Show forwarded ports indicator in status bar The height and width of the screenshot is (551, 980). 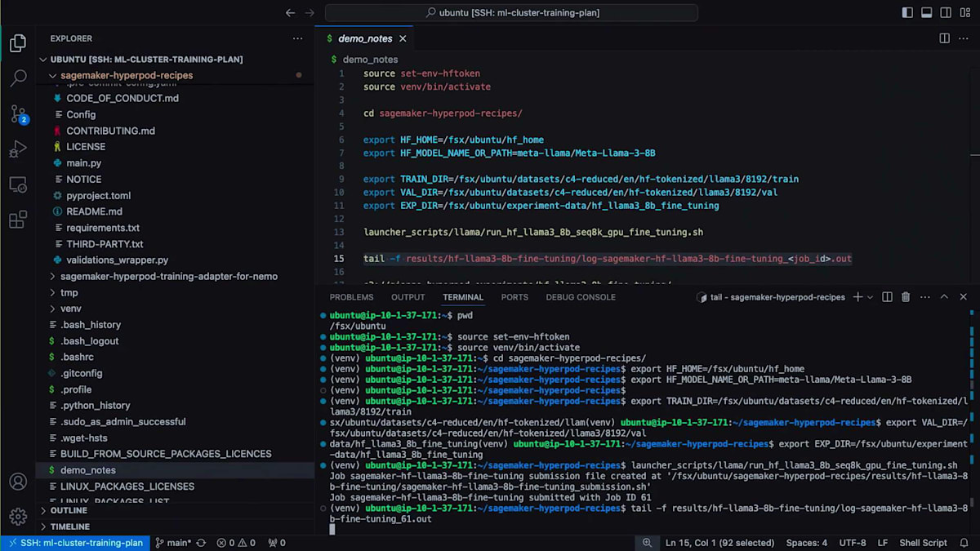[278, 543]
